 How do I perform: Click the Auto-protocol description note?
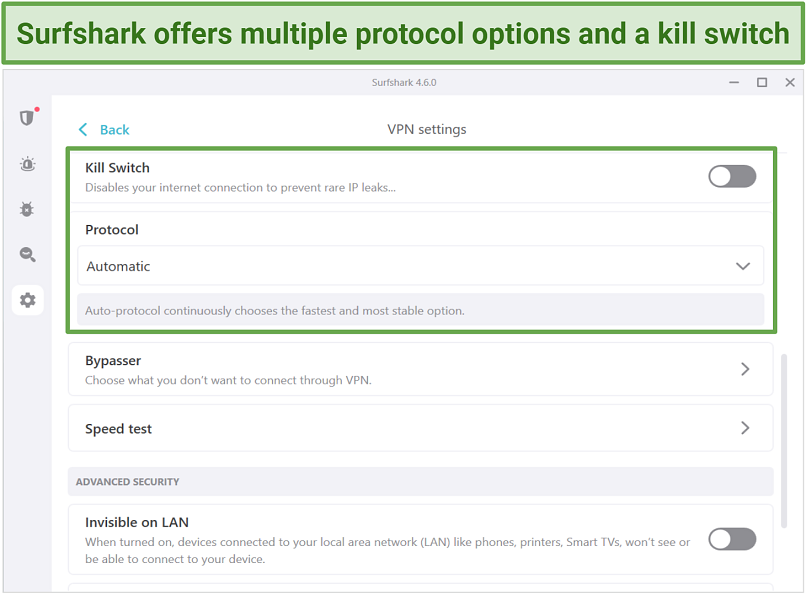point(275,311)
